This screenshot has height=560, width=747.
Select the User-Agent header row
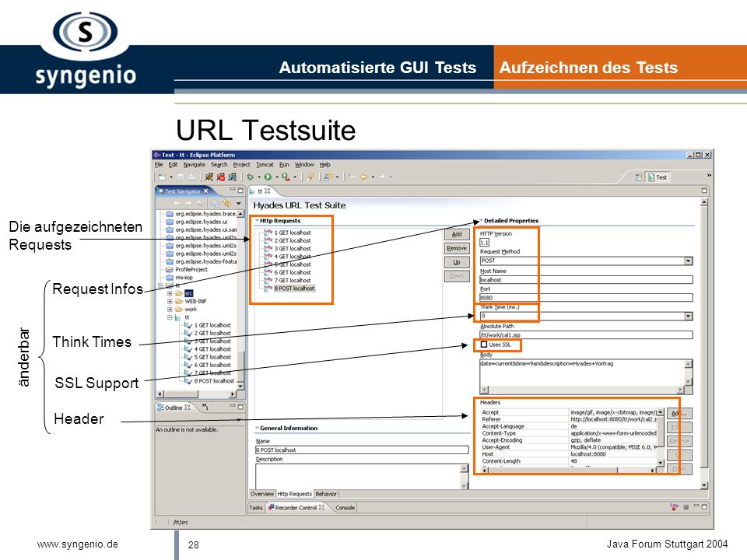[x=570, y=447]
